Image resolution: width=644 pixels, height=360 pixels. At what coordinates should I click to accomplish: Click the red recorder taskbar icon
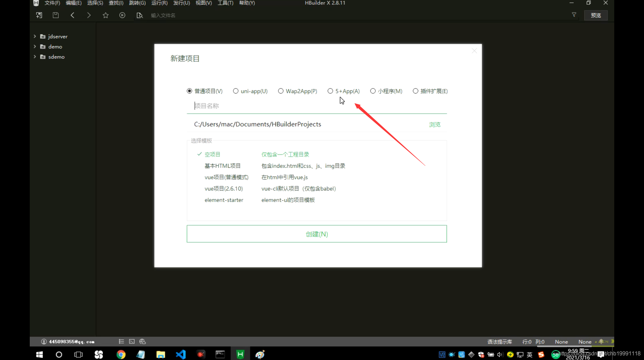pos(201,354)
